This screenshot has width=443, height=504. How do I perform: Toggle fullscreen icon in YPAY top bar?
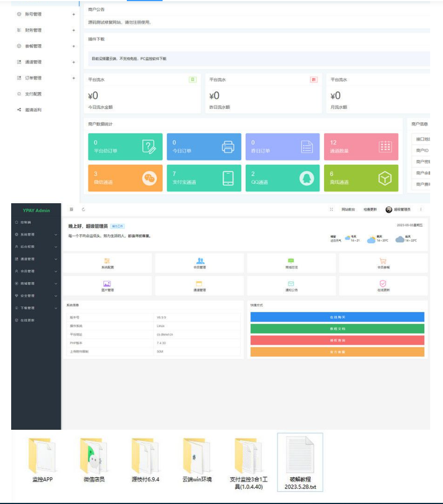[x=331, y=209]
